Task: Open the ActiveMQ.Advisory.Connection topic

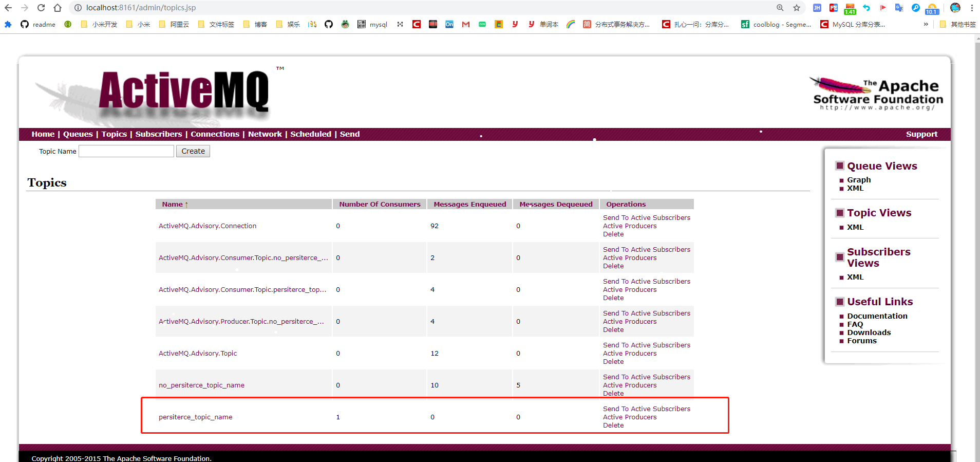Action: click(208, 226)
